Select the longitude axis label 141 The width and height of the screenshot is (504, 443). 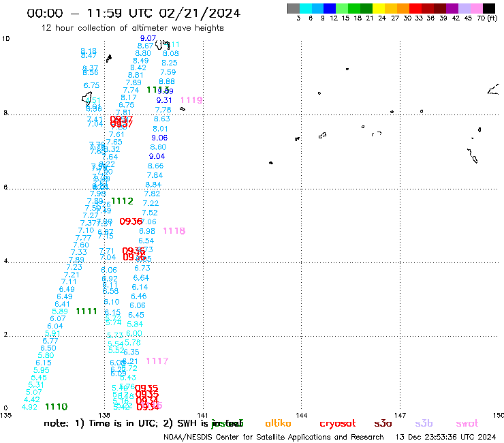pyautogui.click(x=202, y=416)
